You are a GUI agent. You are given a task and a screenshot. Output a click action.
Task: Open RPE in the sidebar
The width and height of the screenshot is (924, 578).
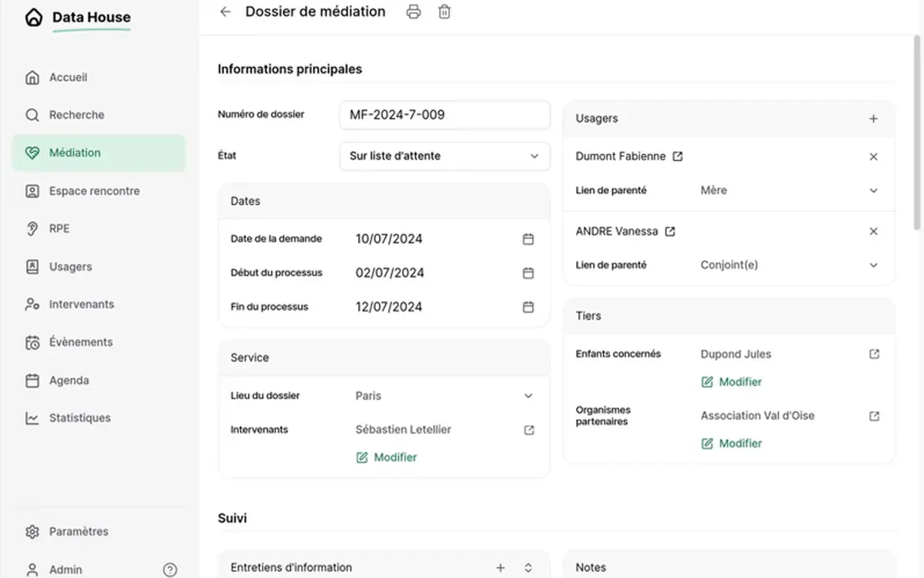tap(99, 229)
